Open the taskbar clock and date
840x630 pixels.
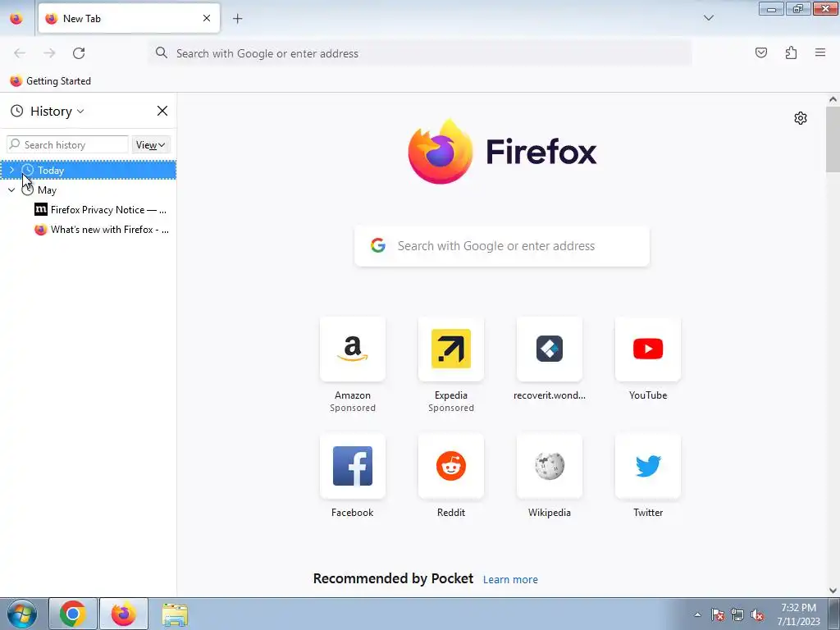click(x=799, y=614)
